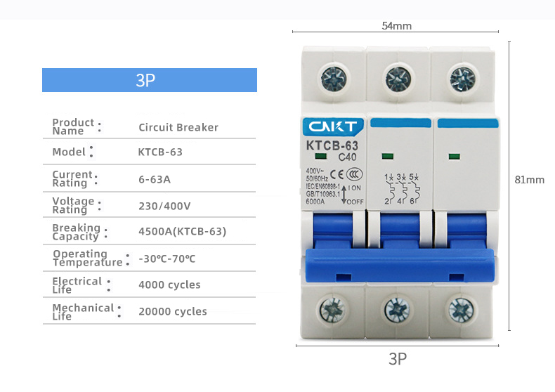Click the blue label strip on middle pole
Screen dimensions: 555x392
(400, 123)
